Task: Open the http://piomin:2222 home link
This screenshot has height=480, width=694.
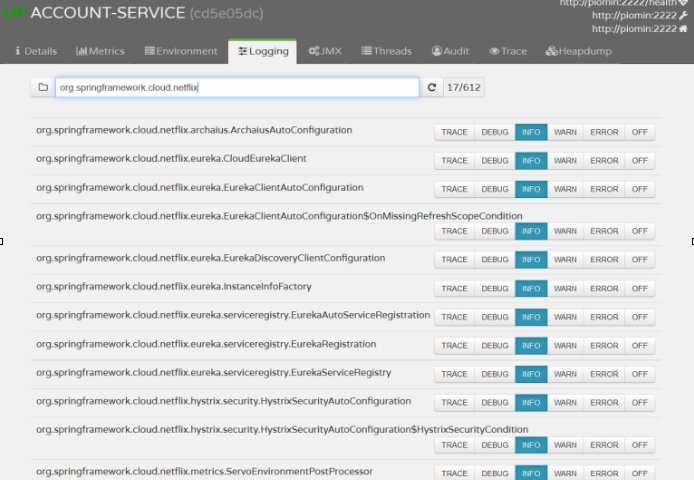Action: click(639, 29)
